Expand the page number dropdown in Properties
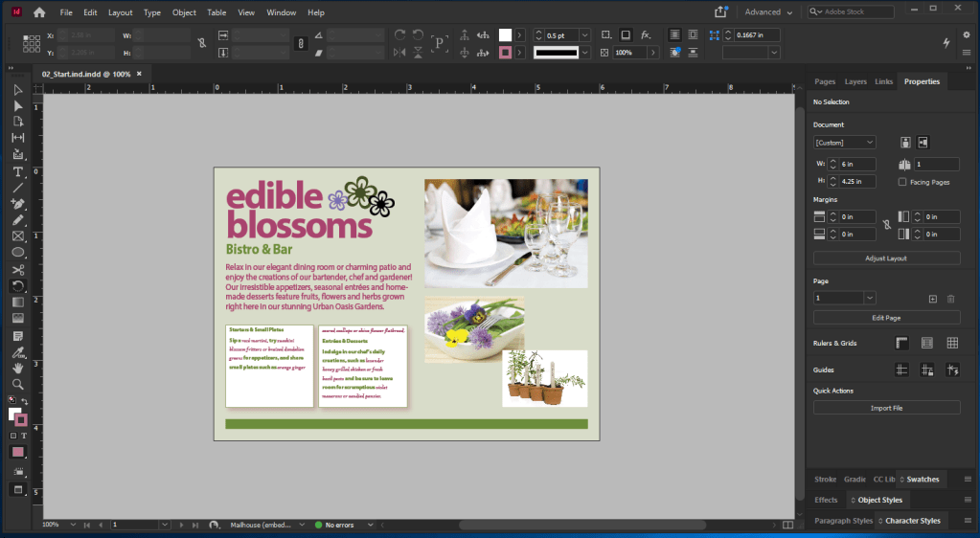This screenshot has width=980, height=538. click(x=869, y=299)
